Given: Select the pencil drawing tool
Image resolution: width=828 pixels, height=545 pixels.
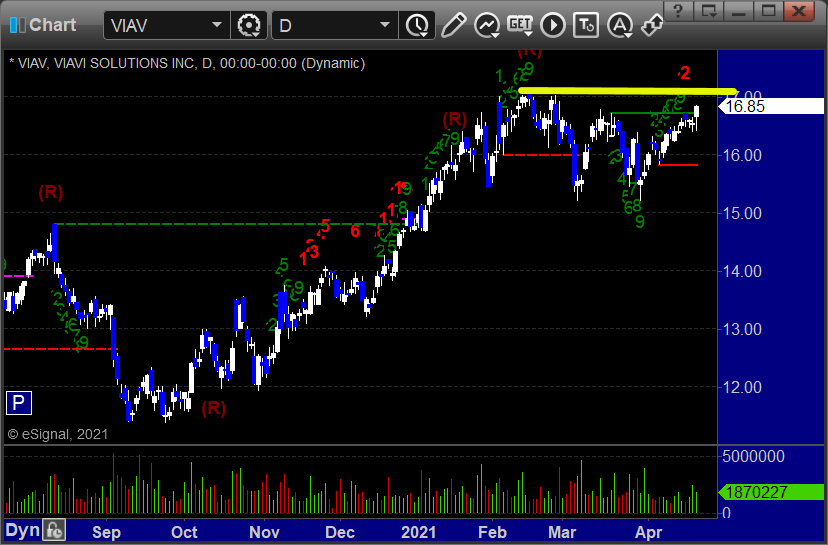Looking at the screenshot, I should [453, 25].
